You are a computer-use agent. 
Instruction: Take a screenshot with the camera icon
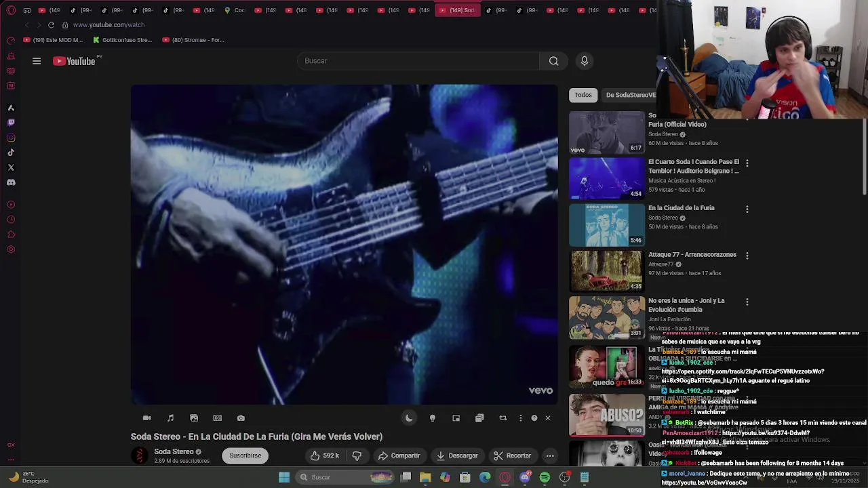pos(241,418)
